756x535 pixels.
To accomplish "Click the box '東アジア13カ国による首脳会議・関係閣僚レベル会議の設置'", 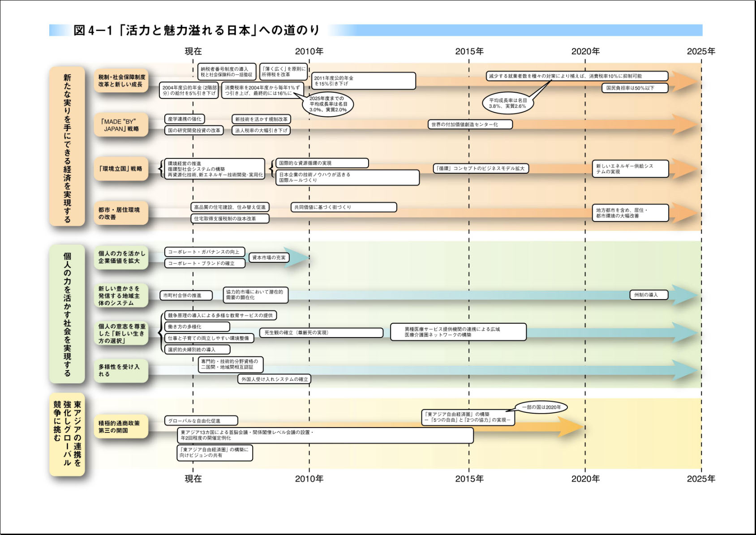I will pos(325,435).
